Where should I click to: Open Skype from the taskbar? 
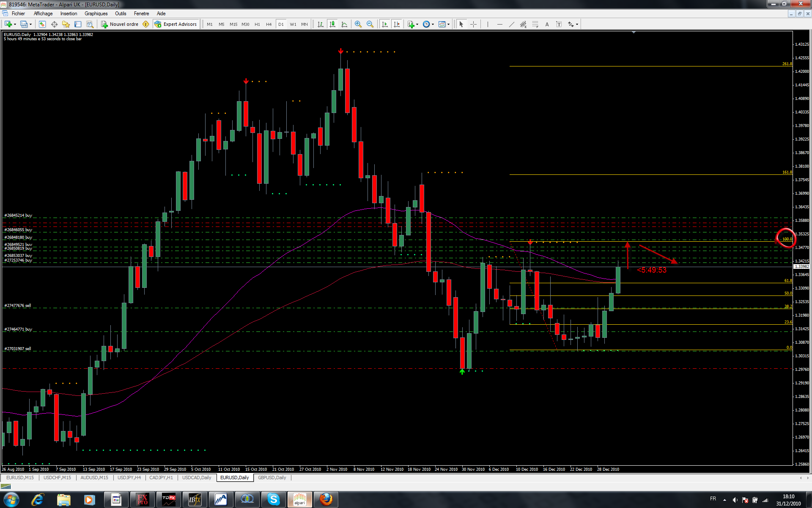pyautogui.click(x=274, y=500)
